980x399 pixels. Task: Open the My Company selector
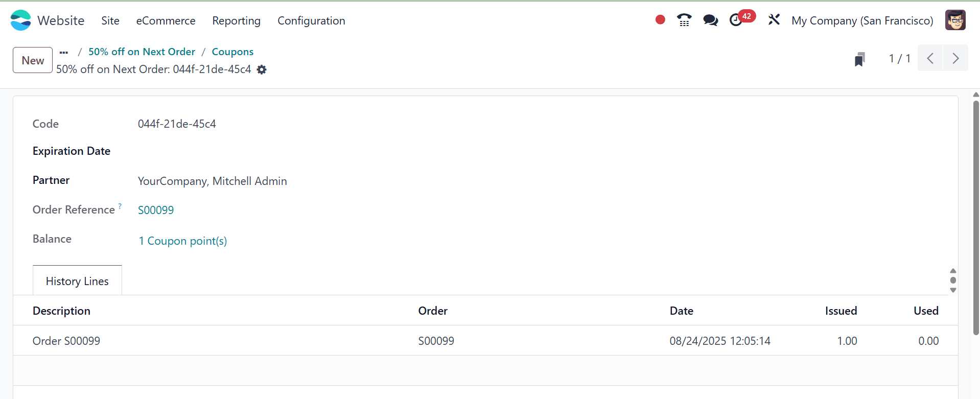(861, 21)
